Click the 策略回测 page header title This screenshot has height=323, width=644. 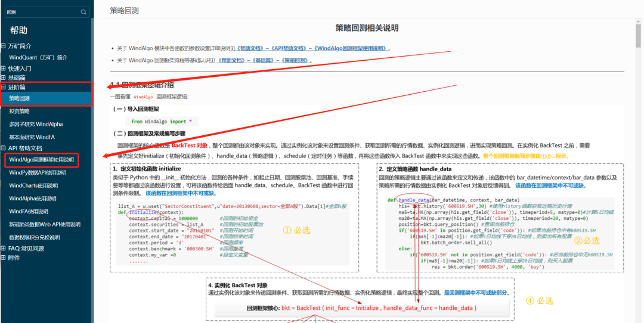[125, 11]
